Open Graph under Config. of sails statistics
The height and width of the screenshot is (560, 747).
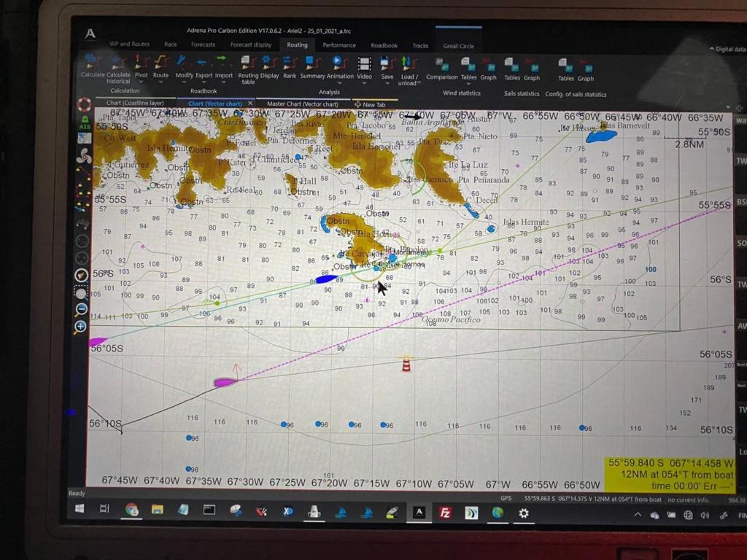coord(586,71)
